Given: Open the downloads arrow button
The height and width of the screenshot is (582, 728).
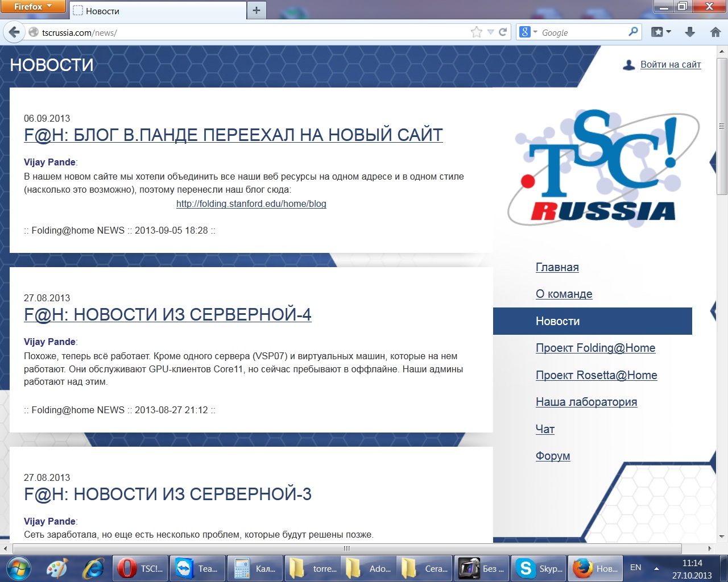Looking at the screenshot, I should click(690, 32).
